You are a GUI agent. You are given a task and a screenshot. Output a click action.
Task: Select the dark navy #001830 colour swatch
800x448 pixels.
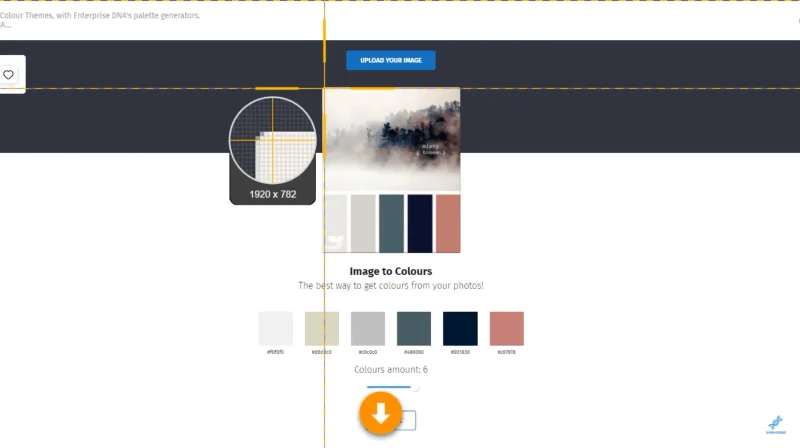(x=460, y=329)
